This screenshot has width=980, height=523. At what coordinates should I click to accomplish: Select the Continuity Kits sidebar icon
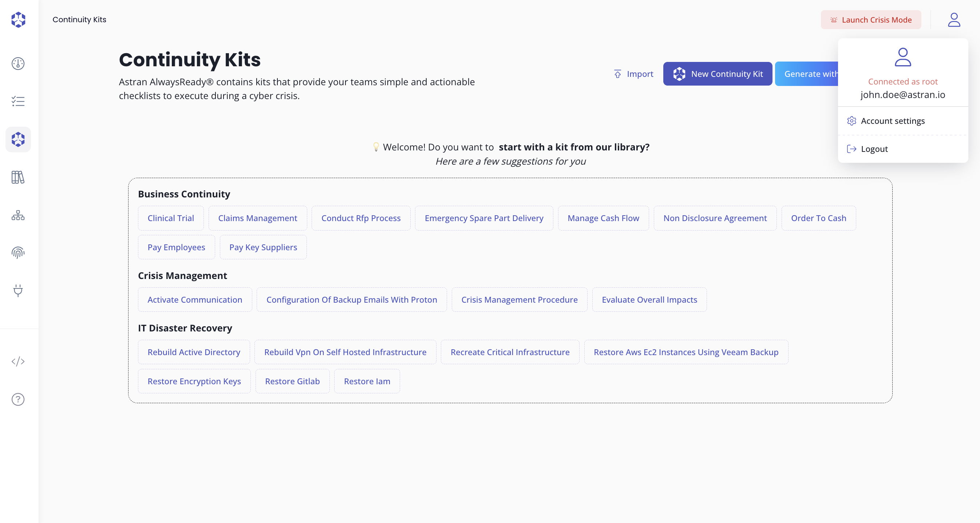(x=18, y=139)
